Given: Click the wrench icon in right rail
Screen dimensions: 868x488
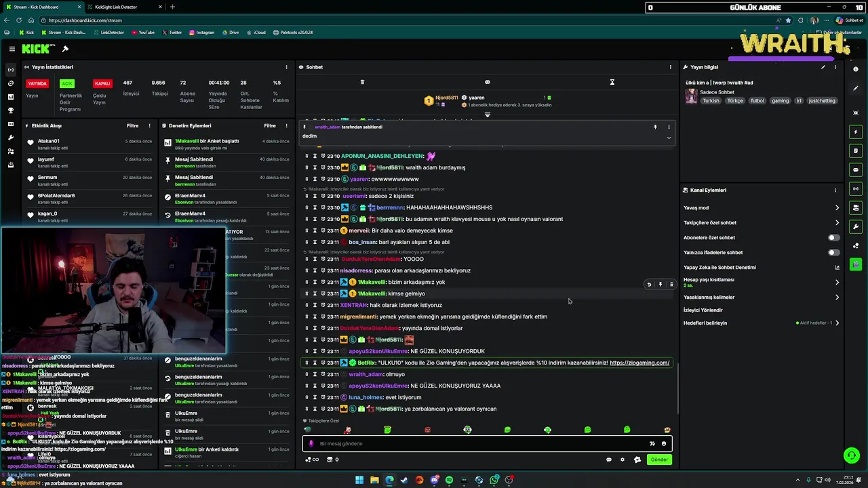Looking at the screenshot, I should point(856,226).
